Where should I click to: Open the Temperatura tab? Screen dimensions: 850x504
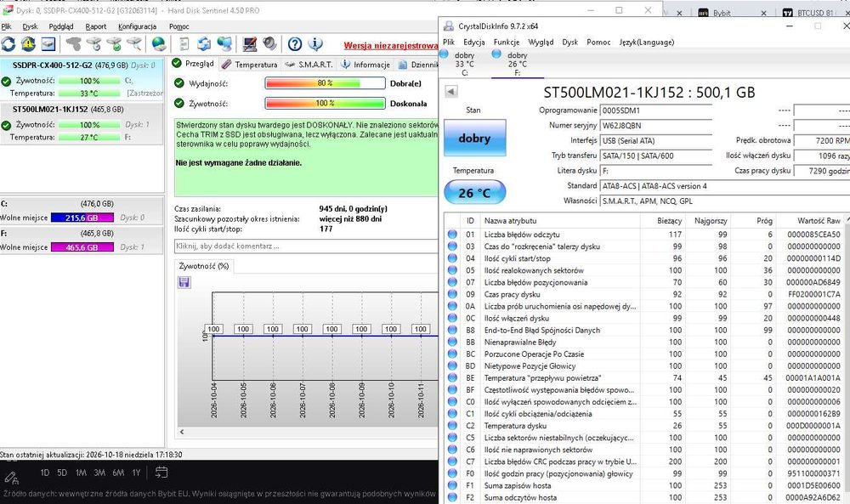(249, 65)
